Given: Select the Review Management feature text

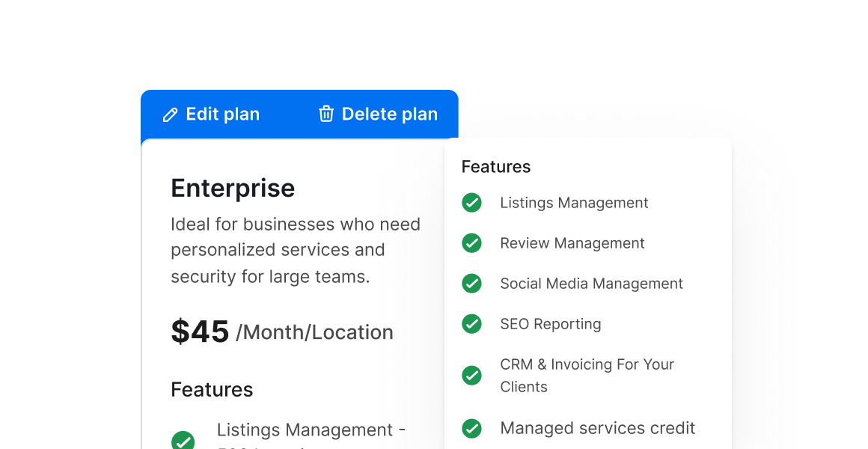Looking at the screenshot, I should click(572, 244).
